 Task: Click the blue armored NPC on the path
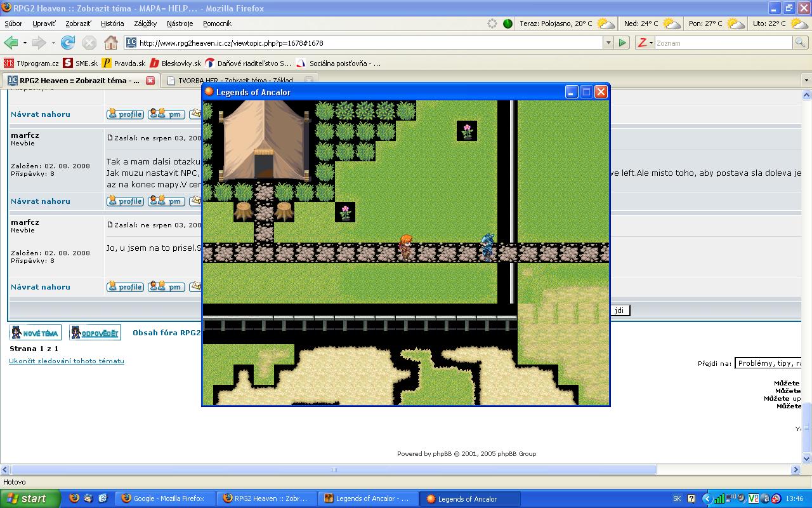[487, 246]
